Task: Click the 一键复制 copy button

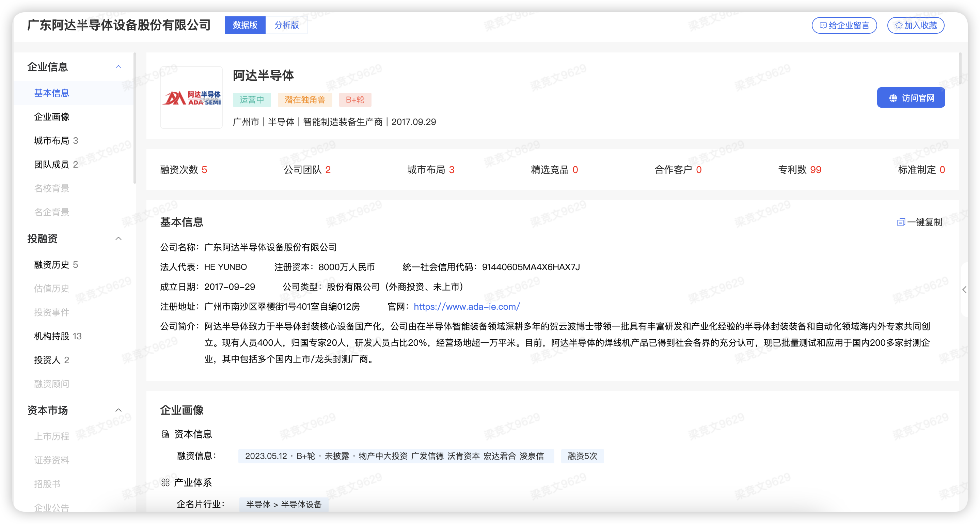Action: click(919, 222)
